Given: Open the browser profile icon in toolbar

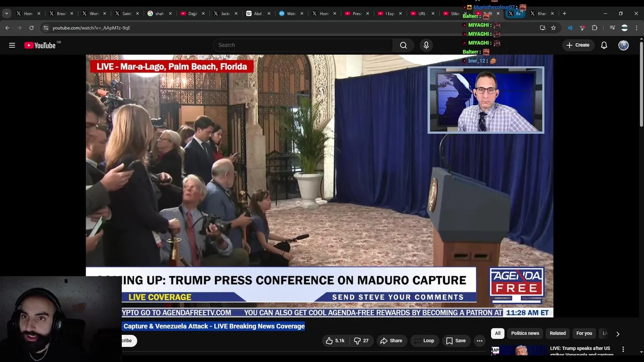Looking at the screenshot, I should pyautogui.click(x=624, y=28).
